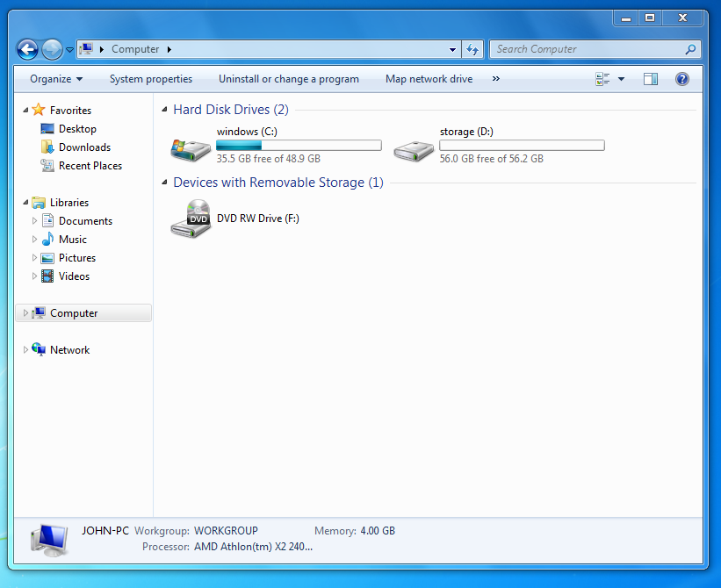Show more toolbar commands chevron
Screen dimensions: 721x588
pyautogui.click(x=495, y=79)
